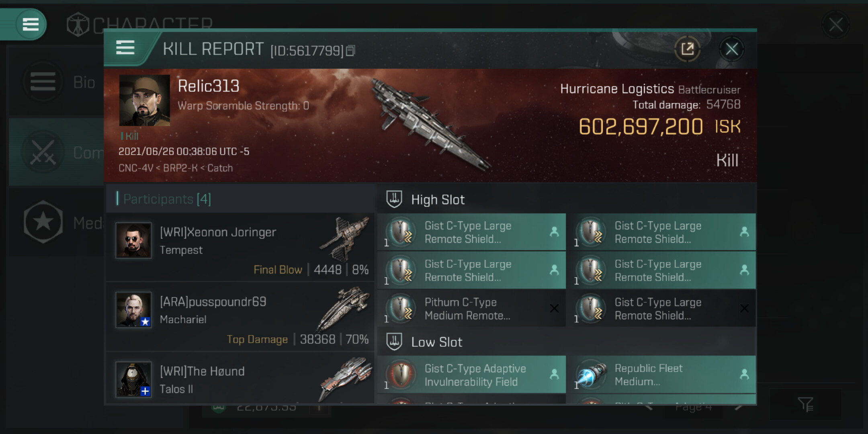Tap the Pithum C-Type Medium Remote module
This screenshot has height=434, width=868.
click(x=472, y=309)
